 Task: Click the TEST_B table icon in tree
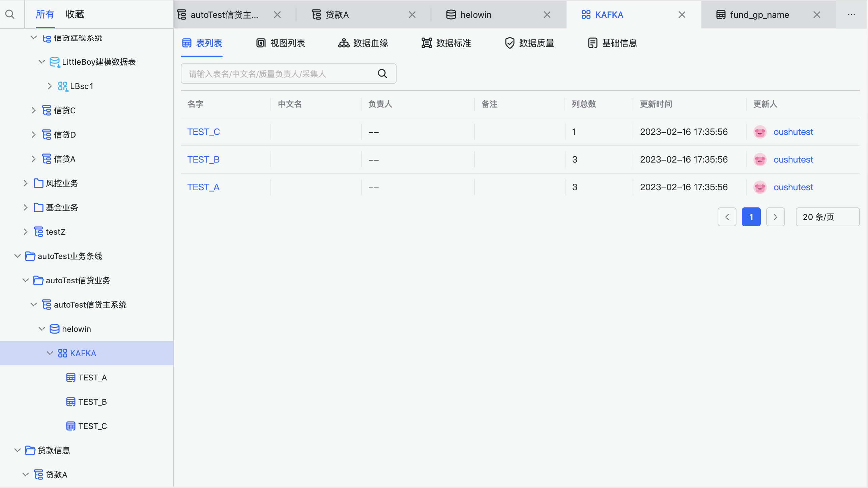click(x=71, y=402)
